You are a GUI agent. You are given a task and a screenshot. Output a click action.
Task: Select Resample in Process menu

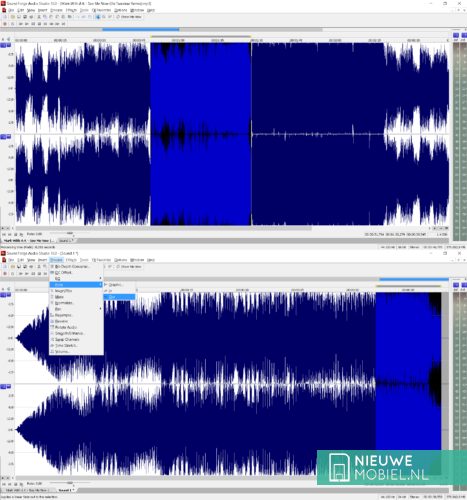[x=76, y=315]
